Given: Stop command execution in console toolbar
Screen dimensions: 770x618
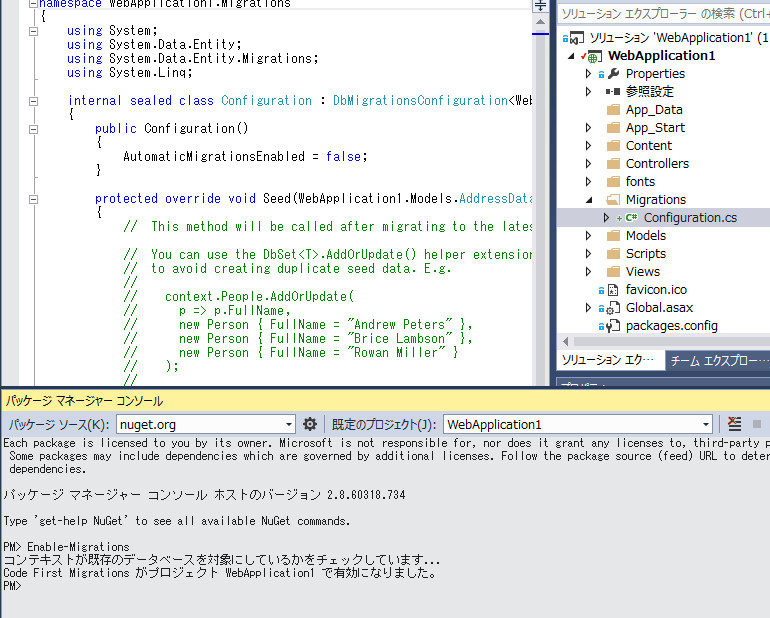Looking at the screenshot, I should click(x=757, y=424).
